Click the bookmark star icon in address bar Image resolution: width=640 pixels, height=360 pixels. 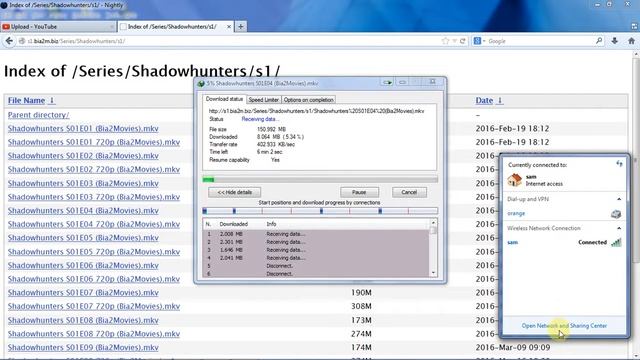click(x=445, y=41)
